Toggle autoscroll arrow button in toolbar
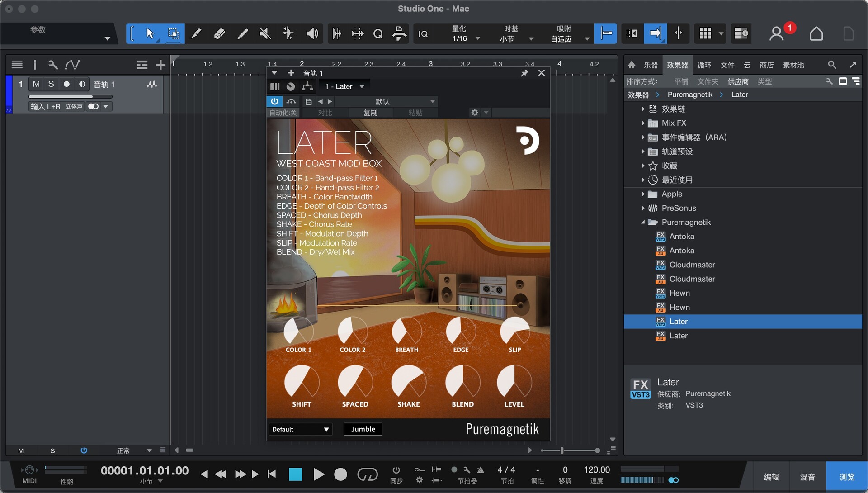This screenshot has height=493, width=868. tap(655, 33)
